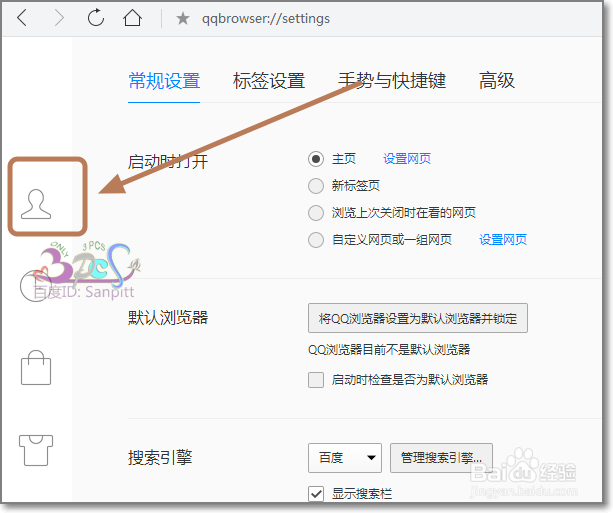Click the 启动时打开 section label

(x=168, y=161)
